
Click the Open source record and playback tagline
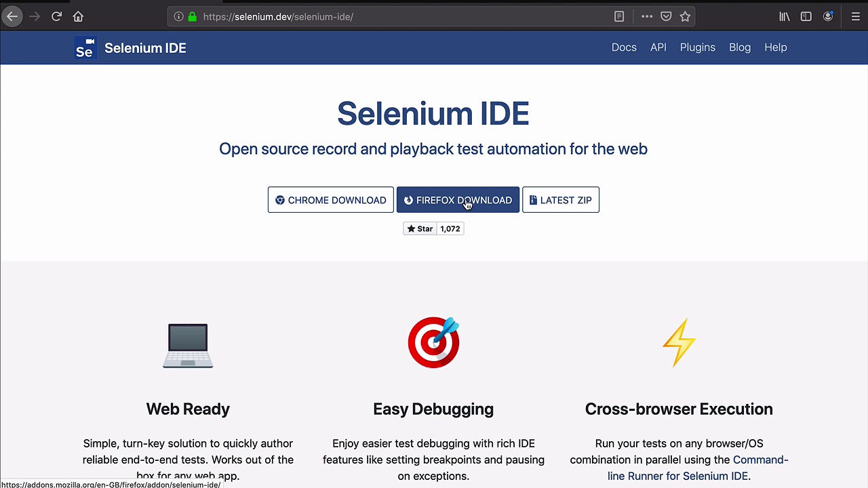pyautogui.click(x=433, y=149)
